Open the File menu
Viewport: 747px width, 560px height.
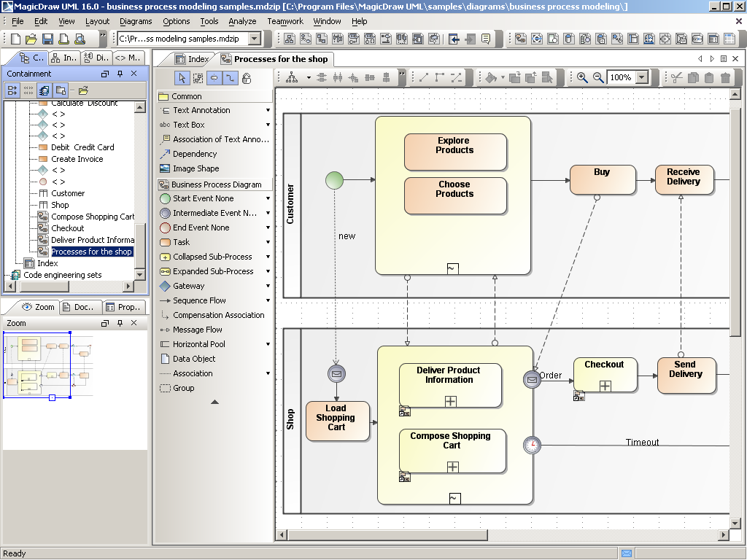pyautogui.click(x=18, y=21)
